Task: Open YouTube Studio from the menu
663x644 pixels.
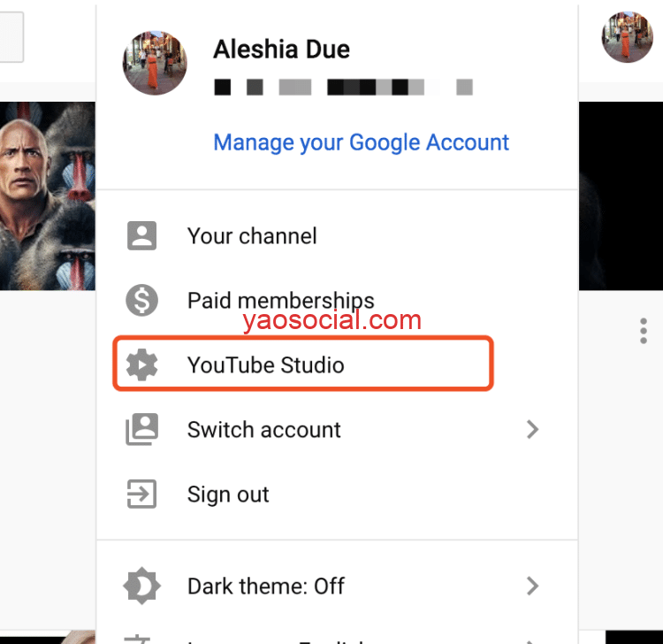Action: (x=303, y=364)
